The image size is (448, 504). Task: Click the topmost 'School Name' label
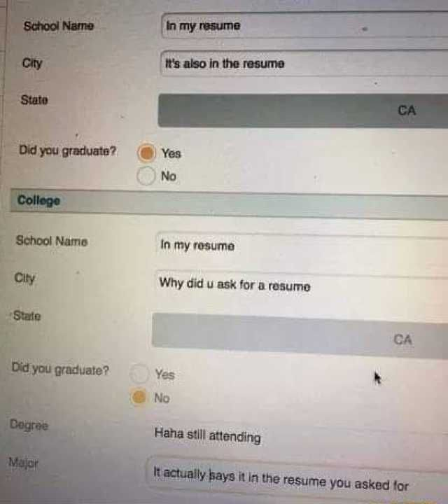(59, 26)
